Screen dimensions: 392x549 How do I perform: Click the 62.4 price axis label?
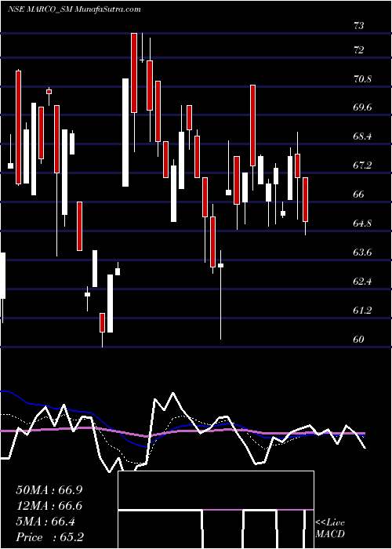tap(362, 282)
